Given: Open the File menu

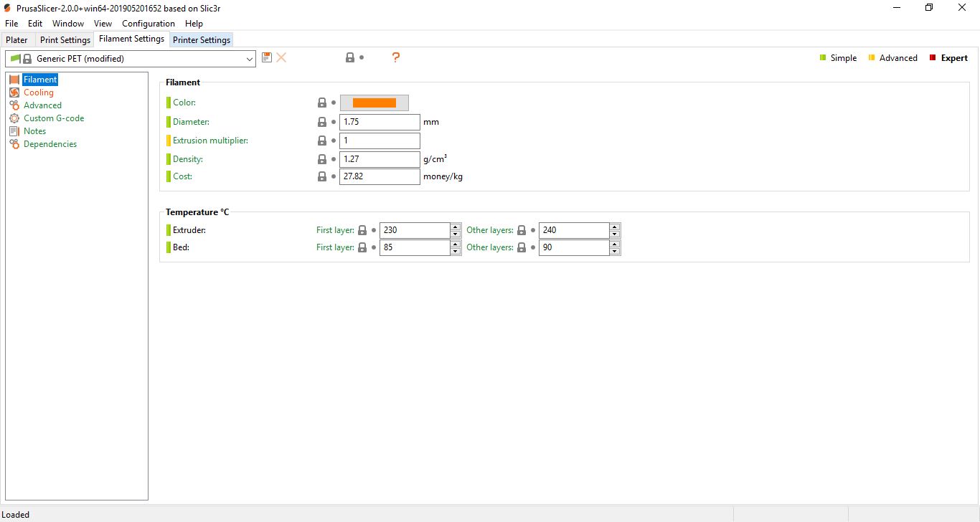Looking at the screenshot, I should [11, 24].
